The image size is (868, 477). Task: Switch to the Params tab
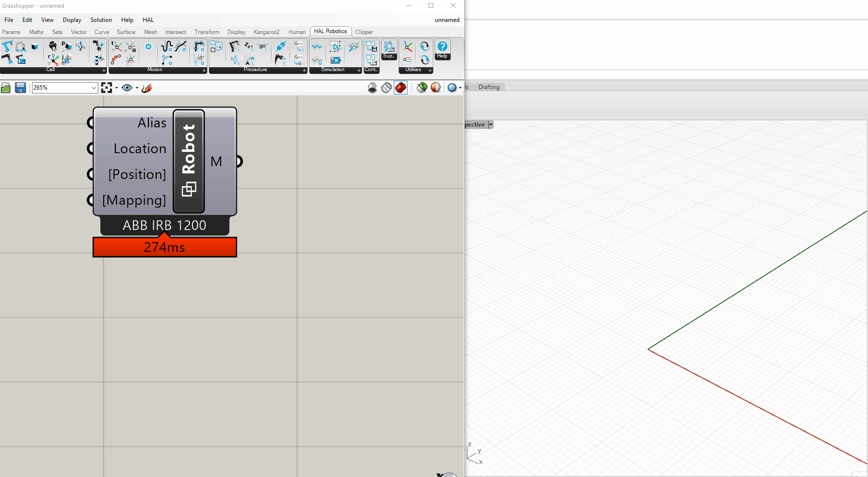coord(11,32)
